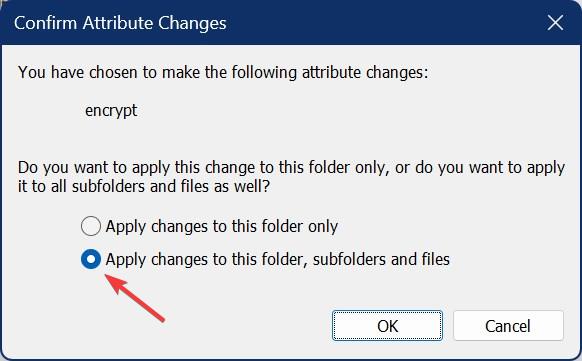Click the word 'Changes' in the dialog title
Viewport: 582px width, 361px height.
(x=192, y=24)
